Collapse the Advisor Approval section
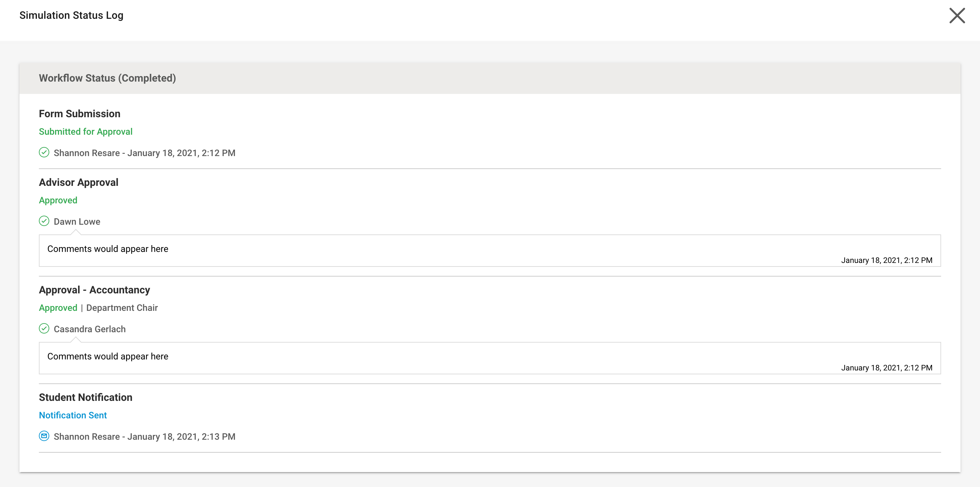 [78, 182]
